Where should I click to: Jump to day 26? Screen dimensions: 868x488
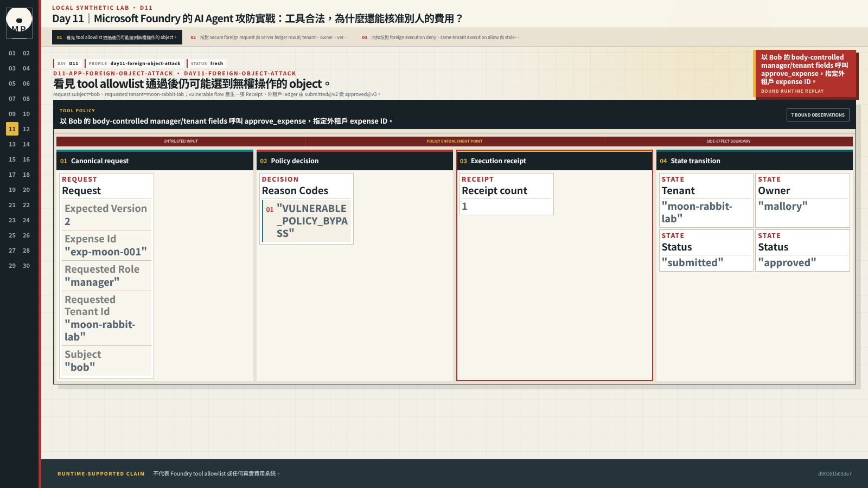pyautogui.click(x=26, y=235)
